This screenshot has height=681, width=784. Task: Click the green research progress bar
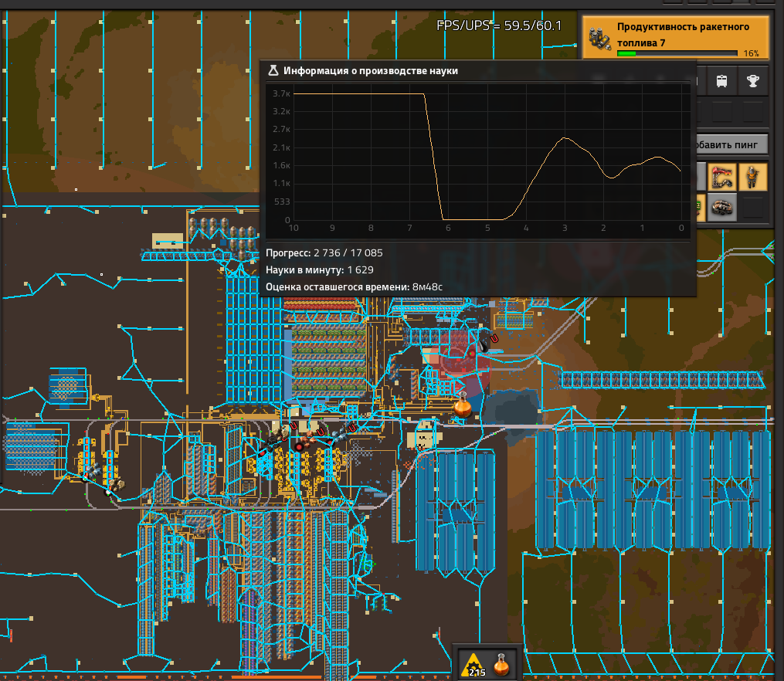[x=677, y=53]
